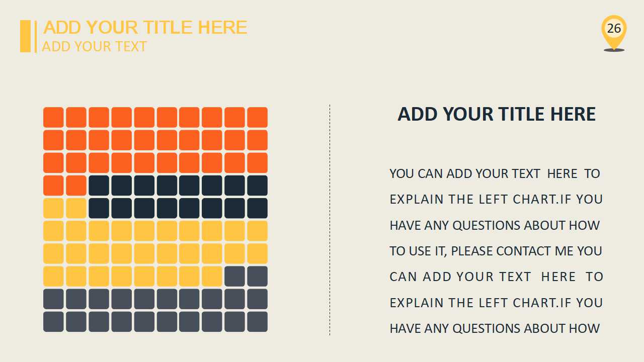Screen dimensions: 644x362
Task: Click the top-left orange square of the chart
Action: [x=53, y=117]
